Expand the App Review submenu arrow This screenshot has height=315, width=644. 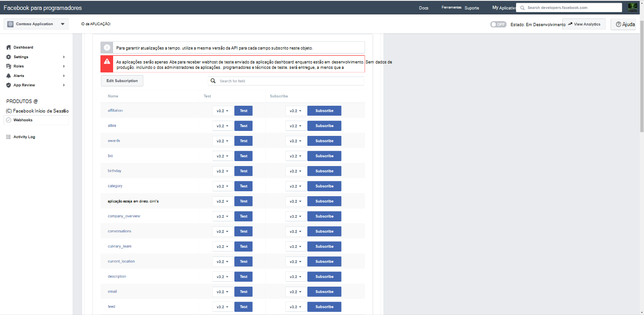pos(64,85)
